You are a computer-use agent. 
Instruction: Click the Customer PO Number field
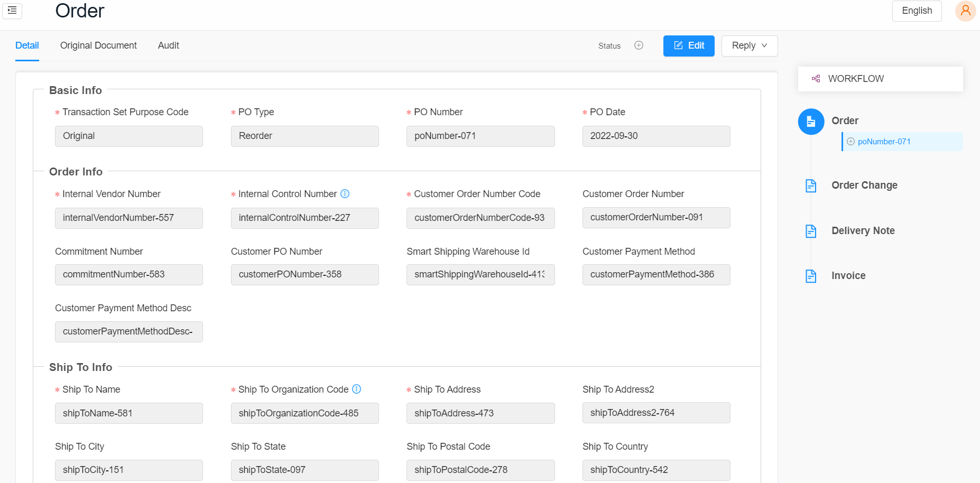click(x=305, y=275)
